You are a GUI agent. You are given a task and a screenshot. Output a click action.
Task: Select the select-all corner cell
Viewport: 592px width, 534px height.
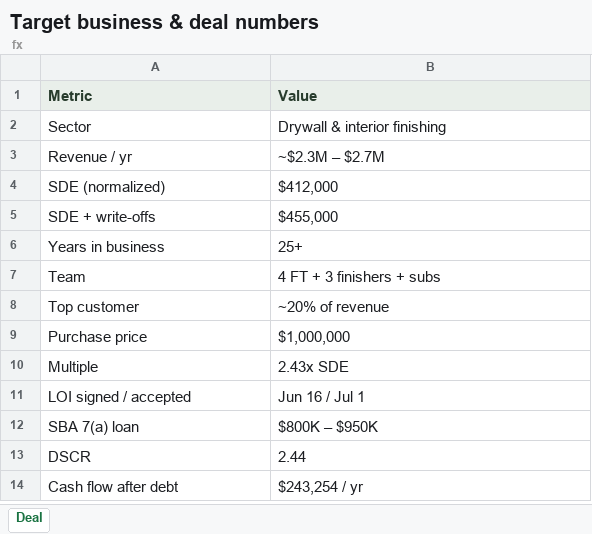pos(20,67)
